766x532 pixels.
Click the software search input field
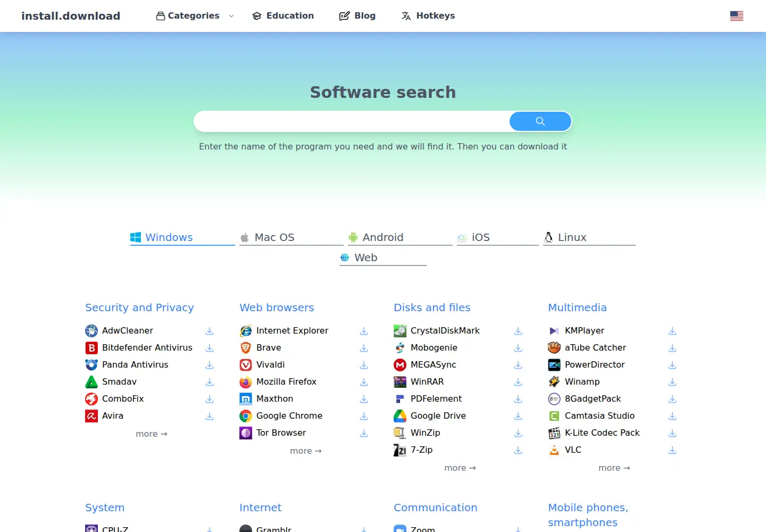click(352, 121)
